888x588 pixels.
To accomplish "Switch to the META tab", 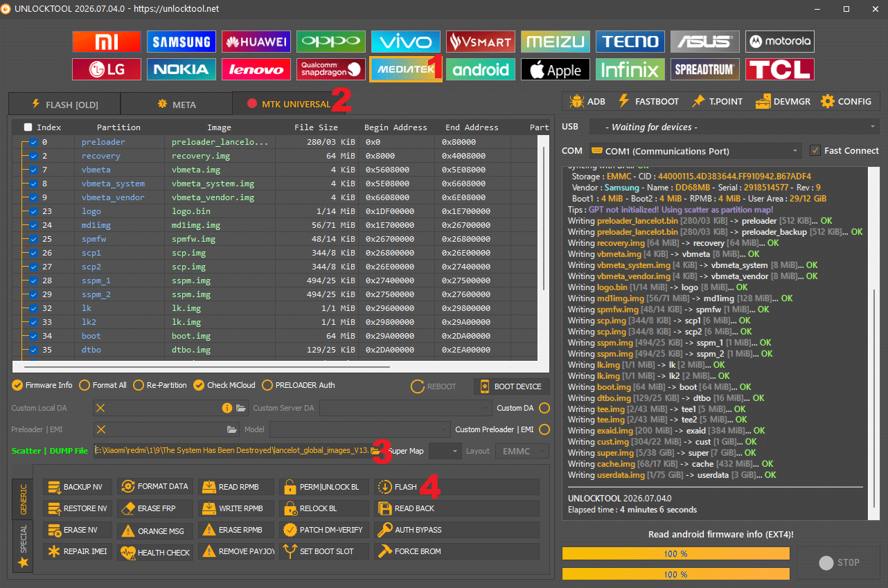I will 177,105.
